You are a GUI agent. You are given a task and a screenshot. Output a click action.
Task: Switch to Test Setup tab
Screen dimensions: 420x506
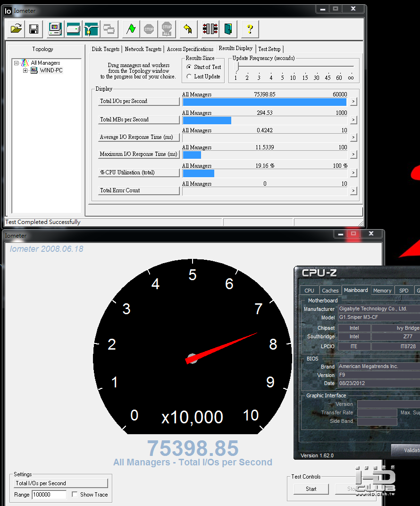tap(269, 49)
